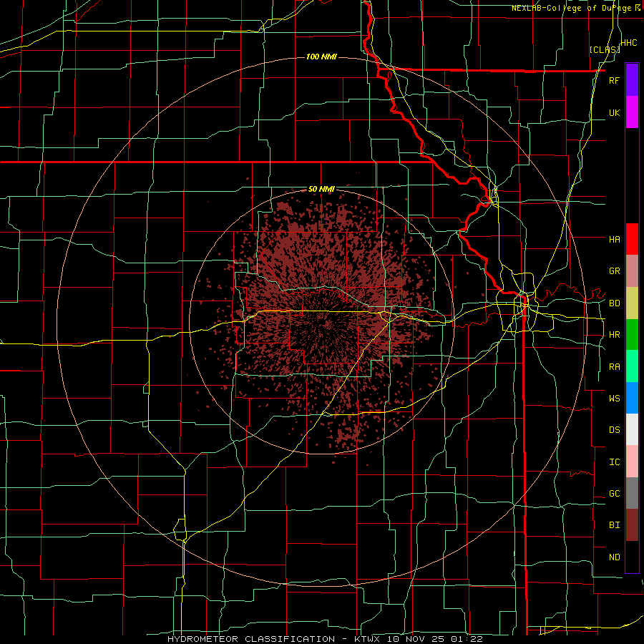The height and width of the screenshot is (644, 644).
Task: Click the WS legend label
Action: (614, 398)
